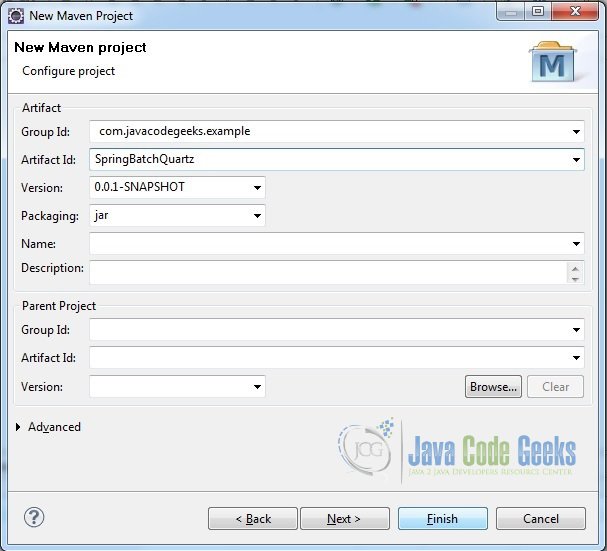Click the Finish button
This screenshot has height=551, width=607.
443,518
